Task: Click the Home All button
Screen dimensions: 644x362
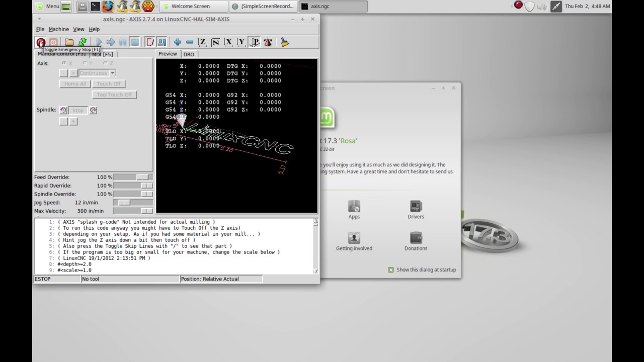Action: tap(75, 84)
